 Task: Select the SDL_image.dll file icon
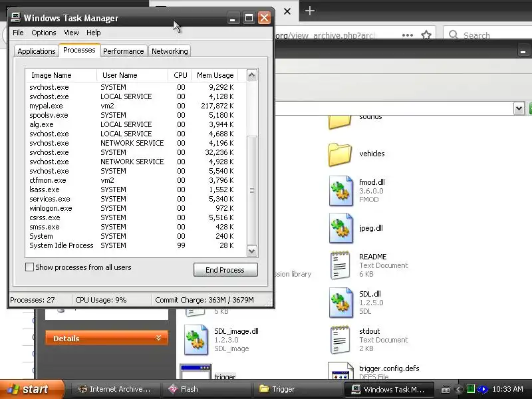click(x=196, y=340)
